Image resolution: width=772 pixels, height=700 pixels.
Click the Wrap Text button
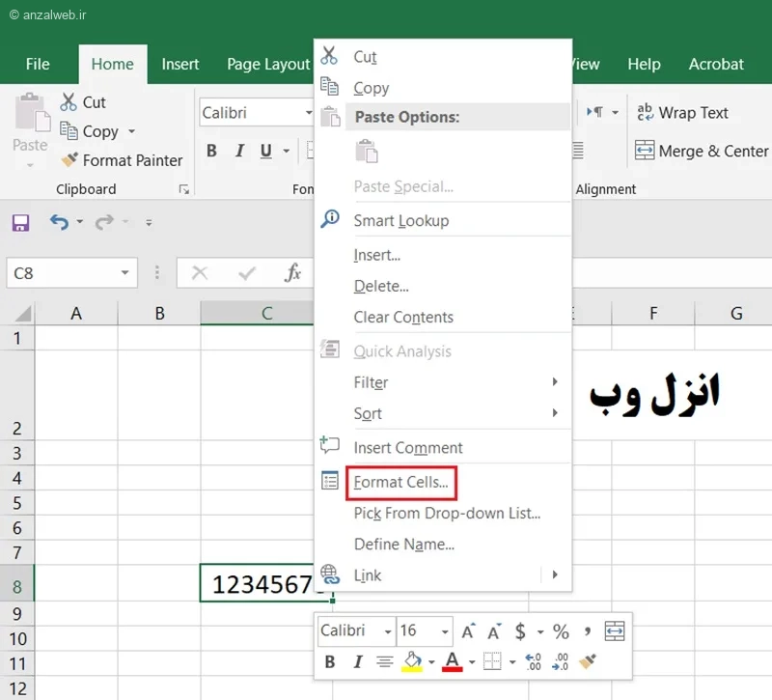click(x=682, y=113)
